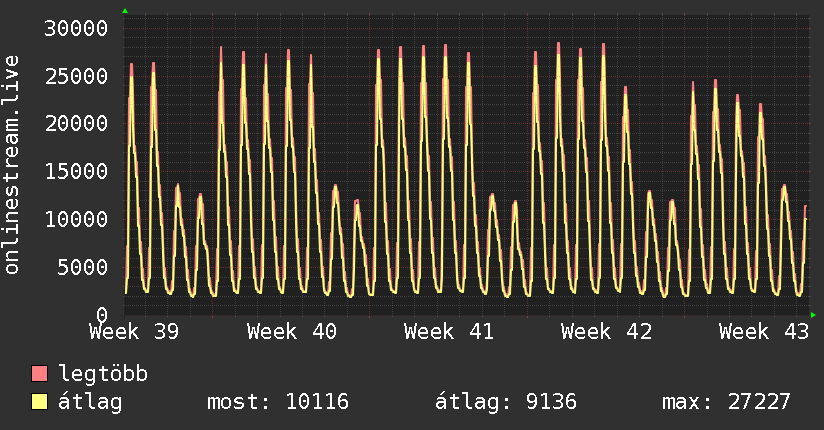The width and height of the screenshot is (824, 430).
Task: Click the Week 43 axis label
Action: point(764,332)
